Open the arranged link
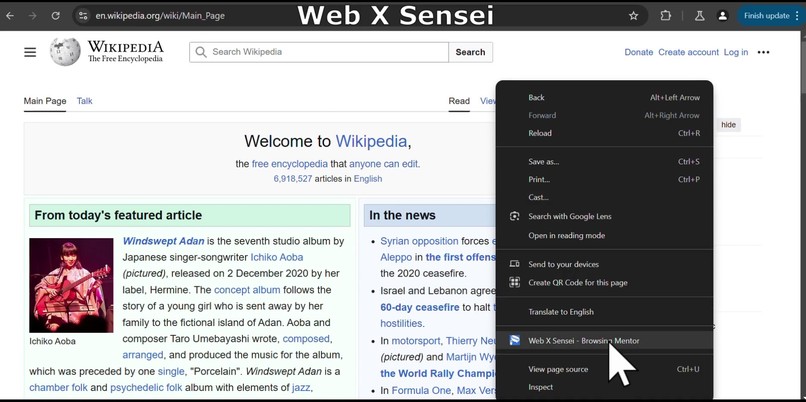 [x=142, y=355]
